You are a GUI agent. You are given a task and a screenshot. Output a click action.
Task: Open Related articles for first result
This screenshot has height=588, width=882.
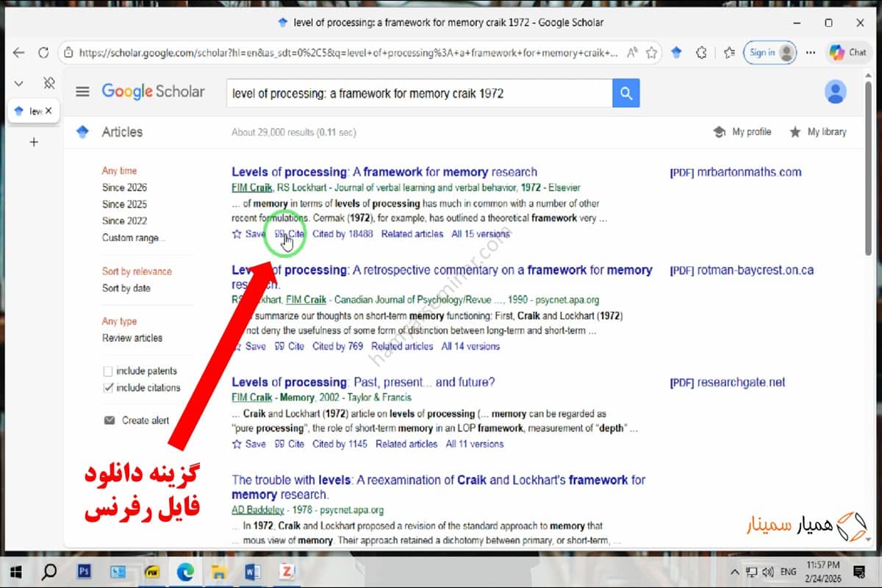pos(412,234)
